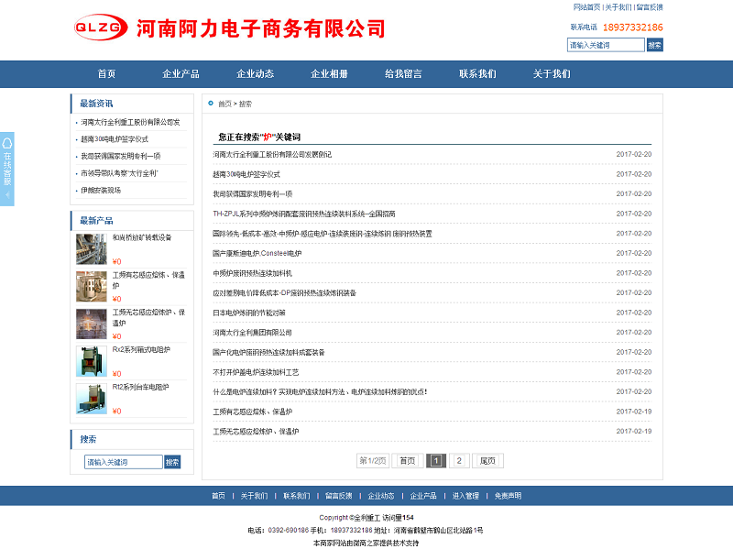Click the header keyword search input field
733x560 pixels.
tap(606, 45)
